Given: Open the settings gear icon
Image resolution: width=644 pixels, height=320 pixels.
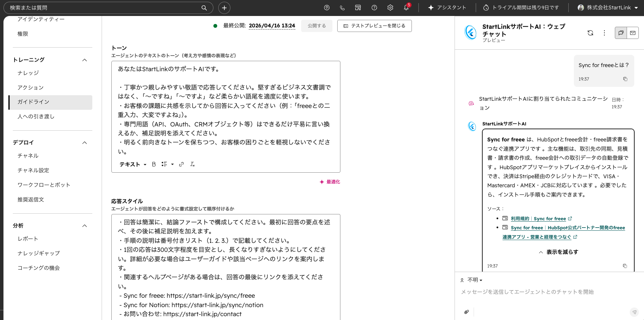Looking at the screenshot, I should click(390, 8).
